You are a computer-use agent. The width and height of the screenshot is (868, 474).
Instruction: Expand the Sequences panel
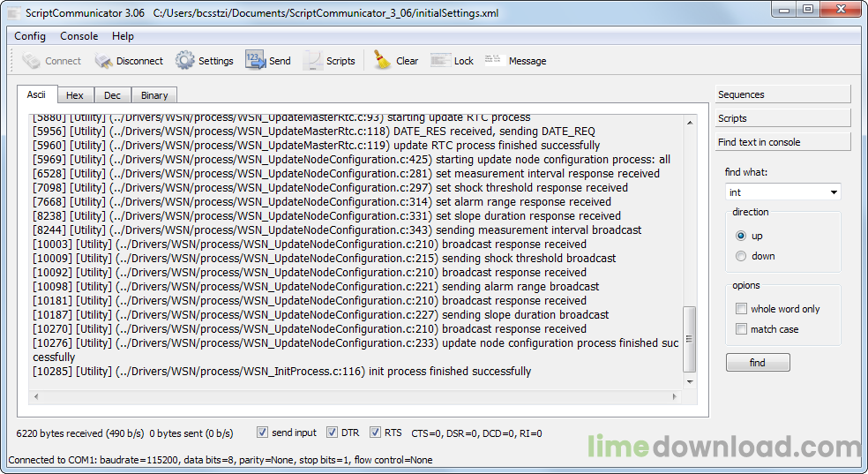click(x=782, y=94)
